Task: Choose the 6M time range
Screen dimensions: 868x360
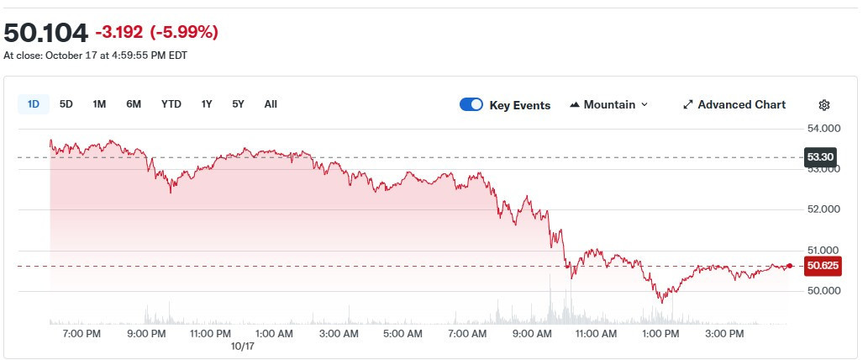Action: click(134, 104)
